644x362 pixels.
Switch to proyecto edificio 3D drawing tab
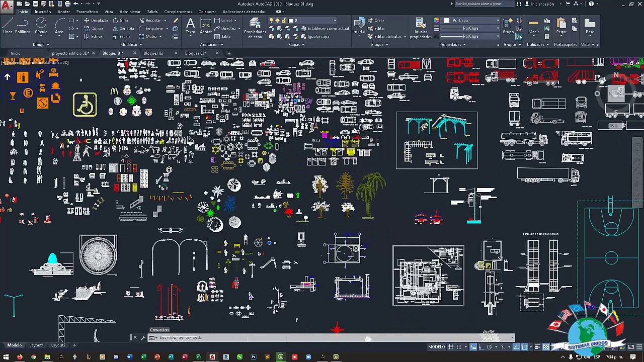70,53
